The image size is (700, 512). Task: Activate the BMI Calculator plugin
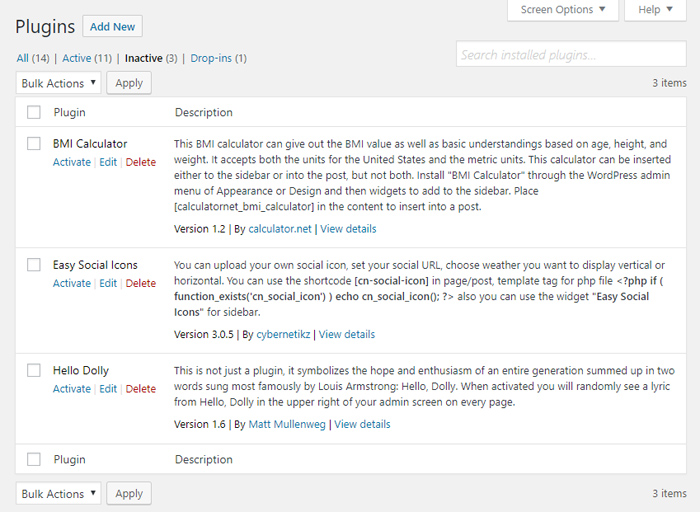tap(71, 162)
